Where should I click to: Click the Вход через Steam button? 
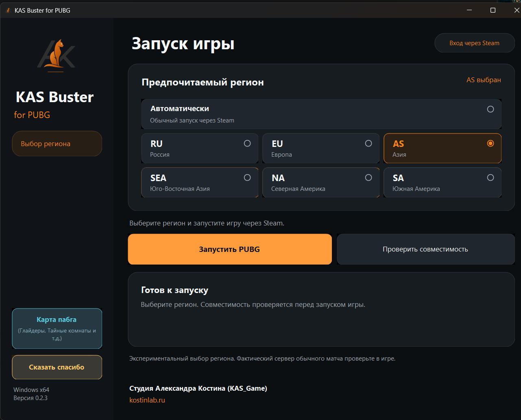coord(475,43)
